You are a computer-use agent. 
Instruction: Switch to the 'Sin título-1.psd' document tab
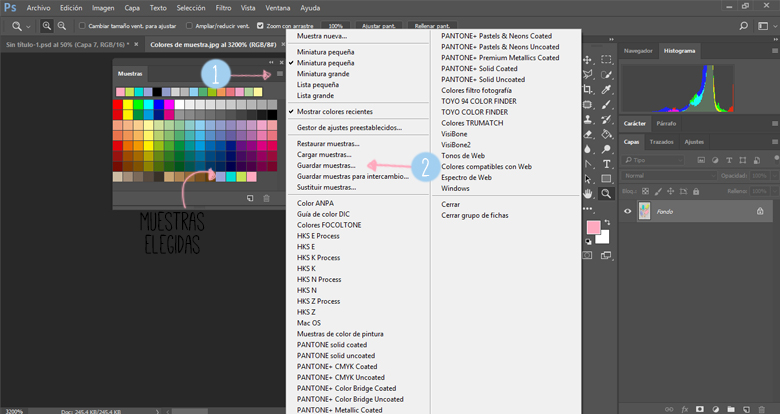pos(67,44)
